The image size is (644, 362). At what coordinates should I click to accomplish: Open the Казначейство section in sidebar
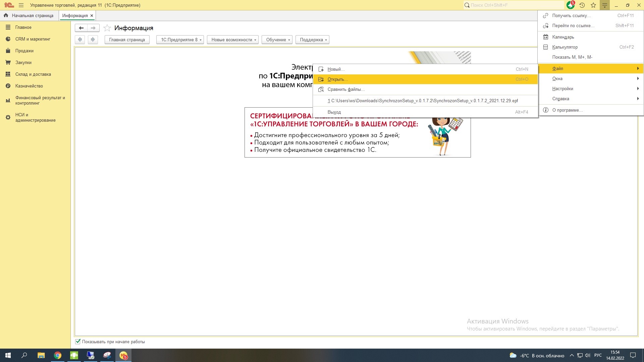tap(29, 86)
